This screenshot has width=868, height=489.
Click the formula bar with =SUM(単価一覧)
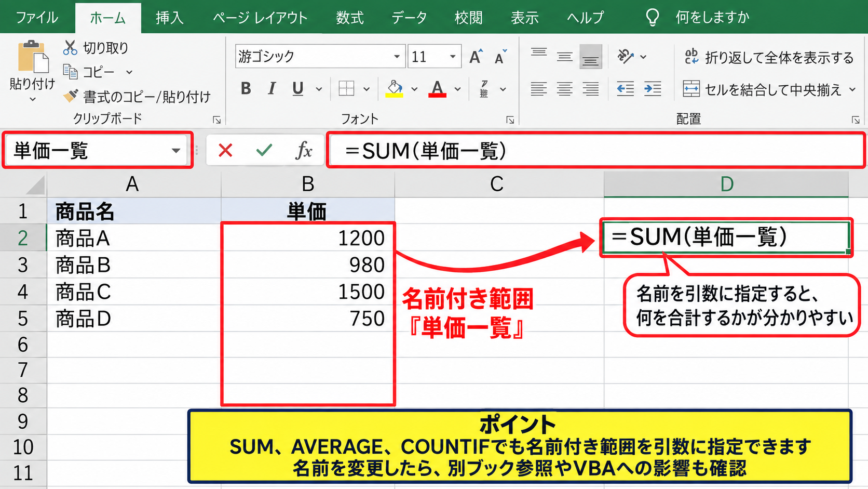point(596,151)
